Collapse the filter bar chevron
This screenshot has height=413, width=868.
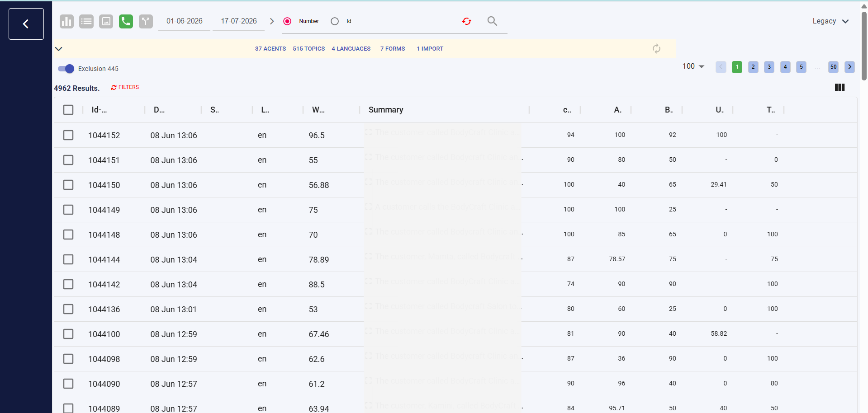point(58,49)
